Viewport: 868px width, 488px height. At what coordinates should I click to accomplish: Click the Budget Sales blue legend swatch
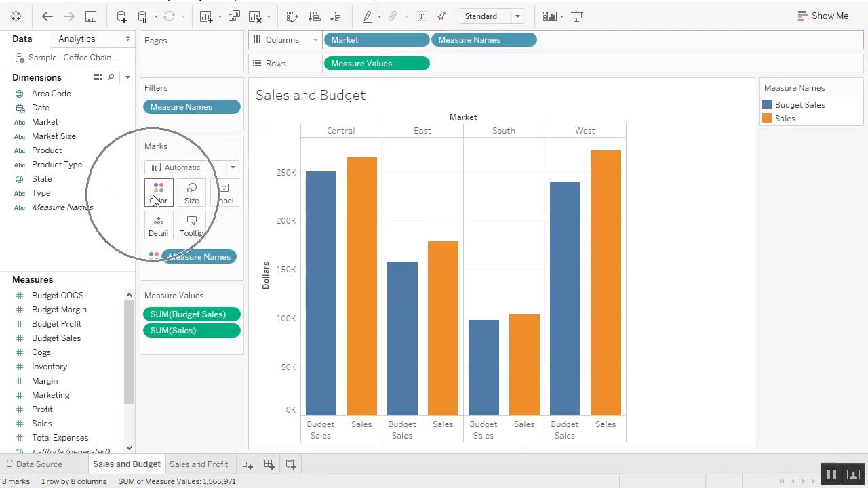point(767,105)
